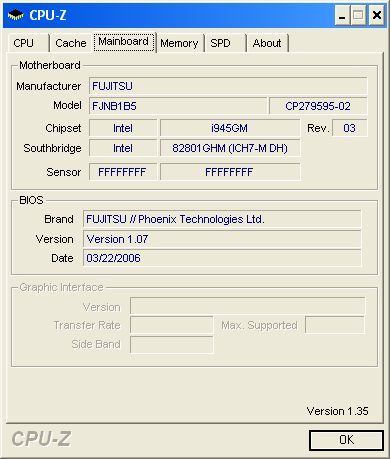Click the Max. Supported field
Viewport: 391px width, 459px height.
pos(335,325)
